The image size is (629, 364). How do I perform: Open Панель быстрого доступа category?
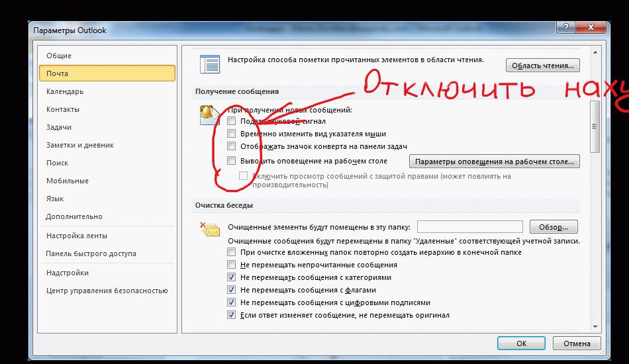[107, 253]
